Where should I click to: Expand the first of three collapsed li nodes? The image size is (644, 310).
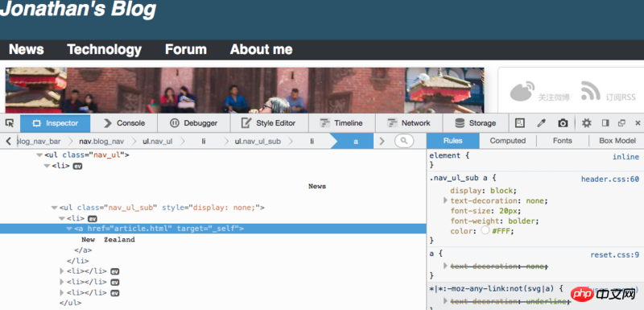pyautogui.click(x=62, y=271)
